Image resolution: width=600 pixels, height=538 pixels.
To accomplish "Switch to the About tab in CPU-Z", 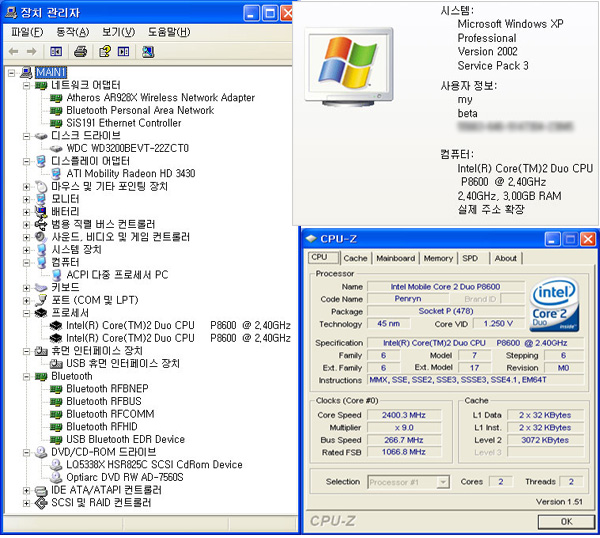I will (505, 258).
